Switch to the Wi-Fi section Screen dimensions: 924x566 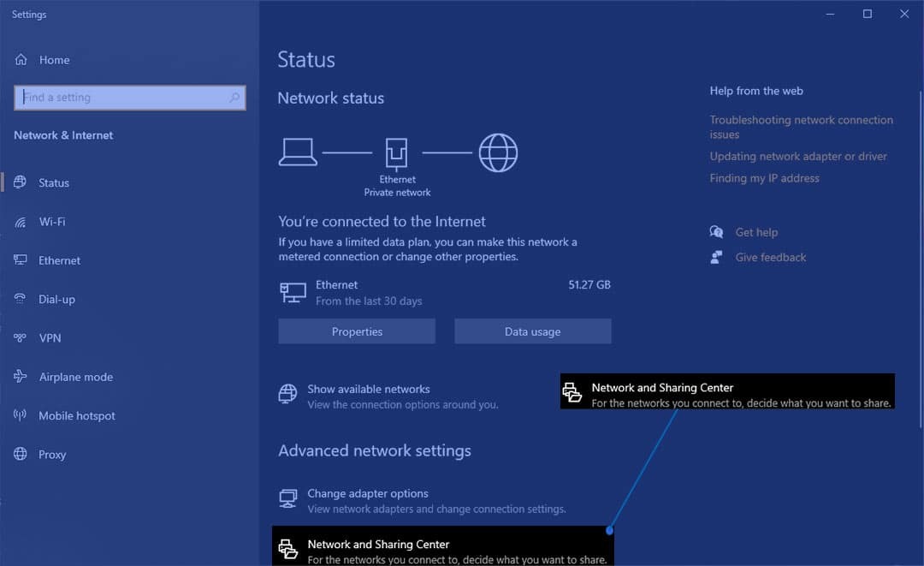(x=51, y=222)
